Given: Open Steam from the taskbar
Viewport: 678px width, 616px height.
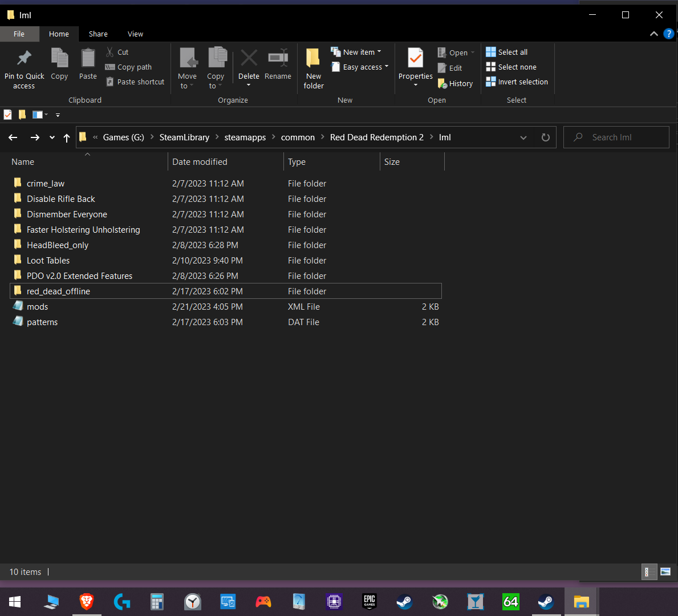Looking at the screenshot, I should point(404,602).
